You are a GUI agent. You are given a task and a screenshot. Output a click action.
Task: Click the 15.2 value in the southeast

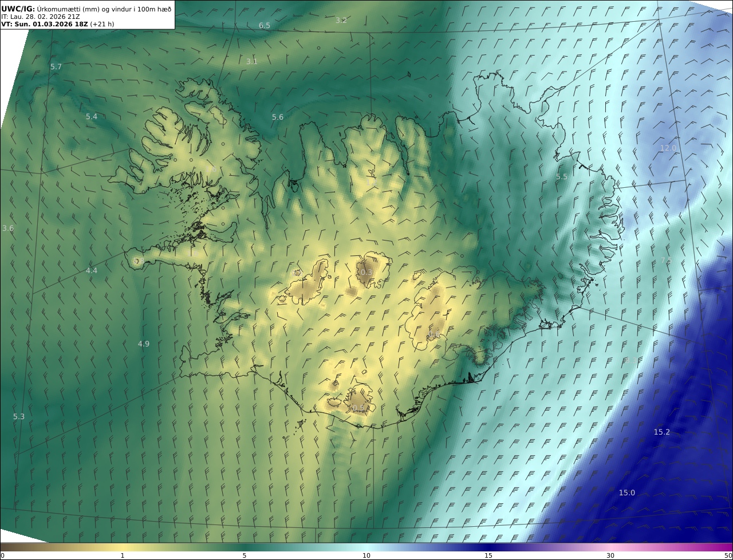[662, 432]
